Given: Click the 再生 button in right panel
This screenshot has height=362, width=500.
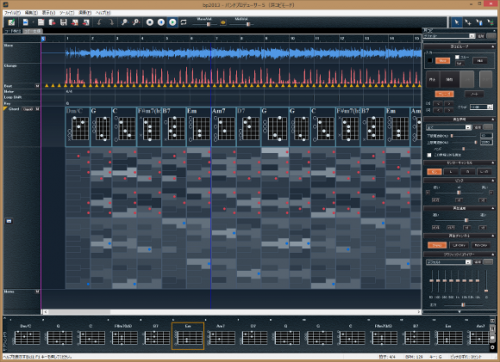Looking at the screenshot, I should coord(432,79).
